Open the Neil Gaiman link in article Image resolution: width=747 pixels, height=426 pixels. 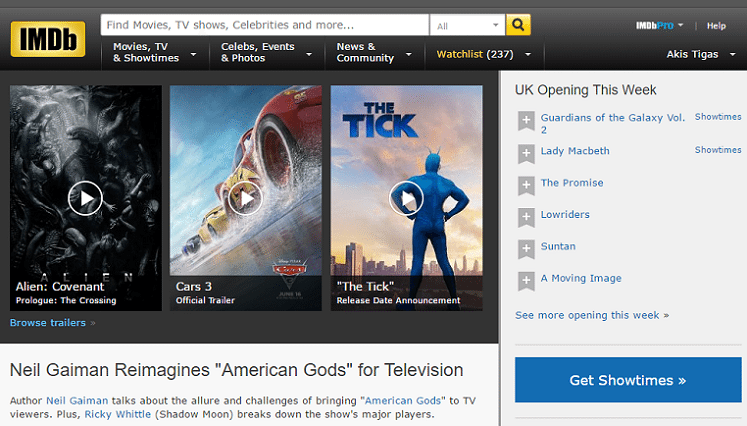(x=77, y=401)
